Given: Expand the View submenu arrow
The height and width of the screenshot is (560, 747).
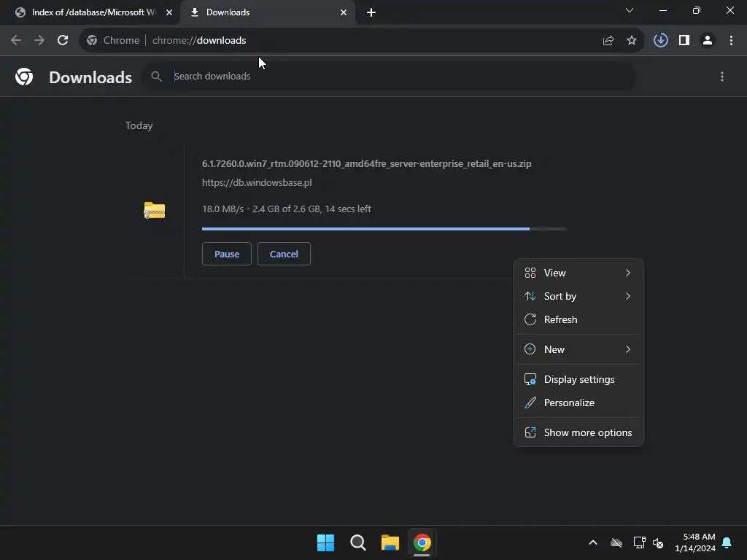Looking at the screenshot, I should pyautogui.click(x=628, y=273).
